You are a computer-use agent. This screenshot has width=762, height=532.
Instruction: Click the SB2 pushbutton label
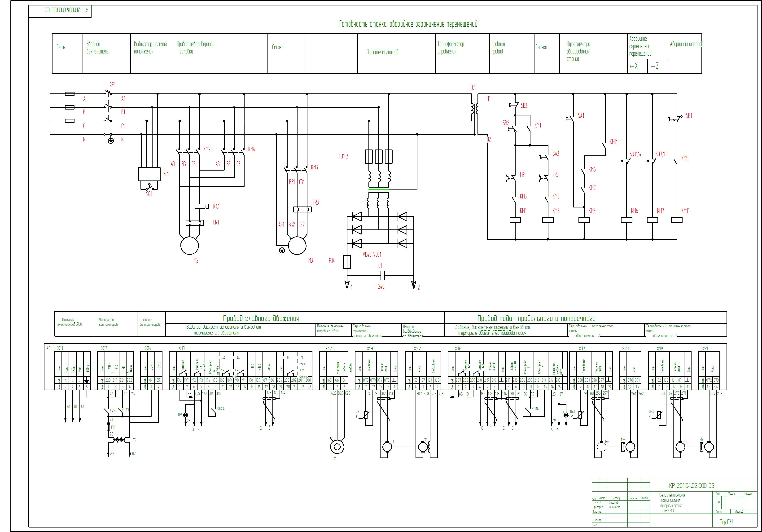click(x=506, y=123)
